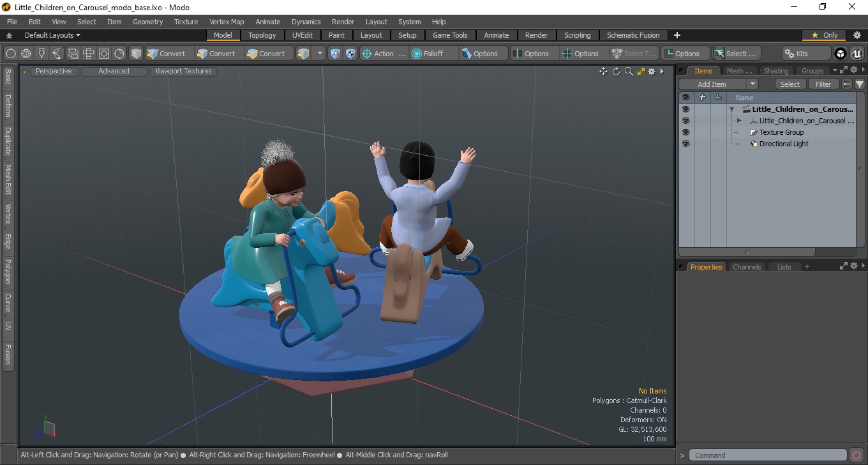Screen dimensions: 868x465
Task: Click the Properties panel expand arrows icon
Action: click(843, 266)
